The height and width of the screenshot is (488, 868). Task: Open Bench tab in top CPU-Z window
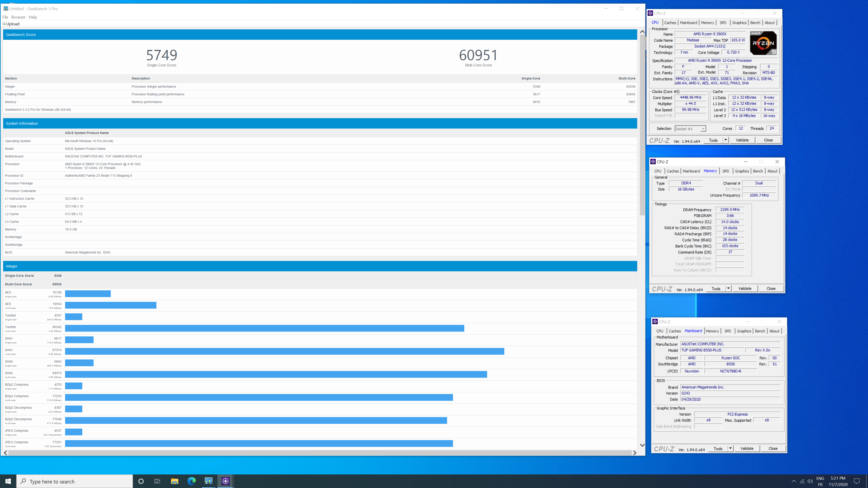click(x=755, y=23)
